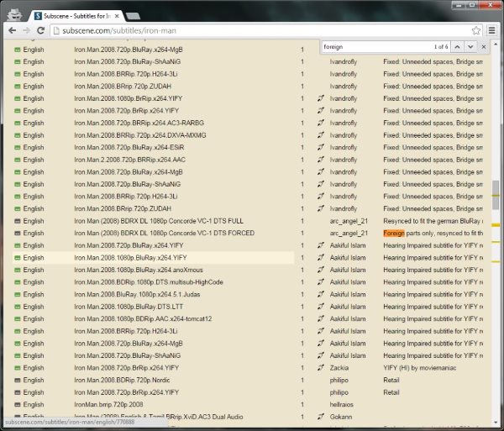The width and height of the screenshot is (504, 431).
Task: Click hearing impaired icon in Gokann row
Action: tap(321, 417)
